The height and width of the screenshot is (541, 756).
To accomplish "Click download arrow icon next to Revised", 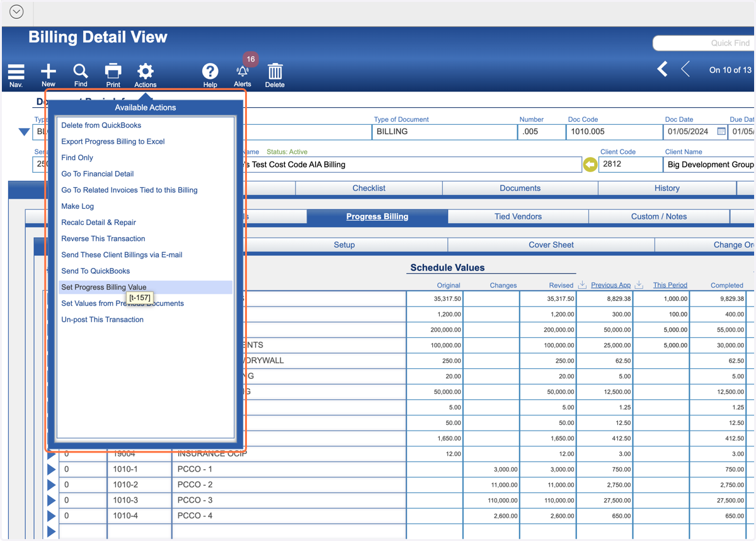I will (582, 285).
